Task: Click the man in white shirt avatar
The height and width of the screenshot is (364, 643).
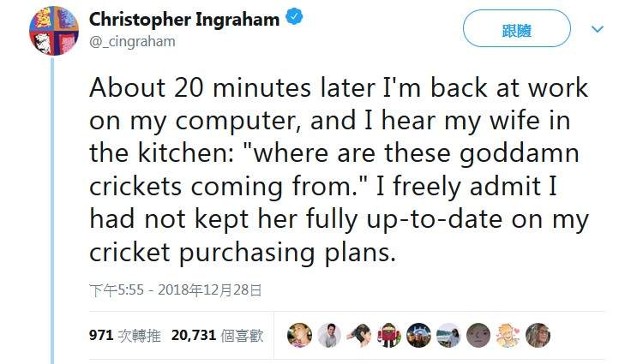Action: [x=329, y=336]
